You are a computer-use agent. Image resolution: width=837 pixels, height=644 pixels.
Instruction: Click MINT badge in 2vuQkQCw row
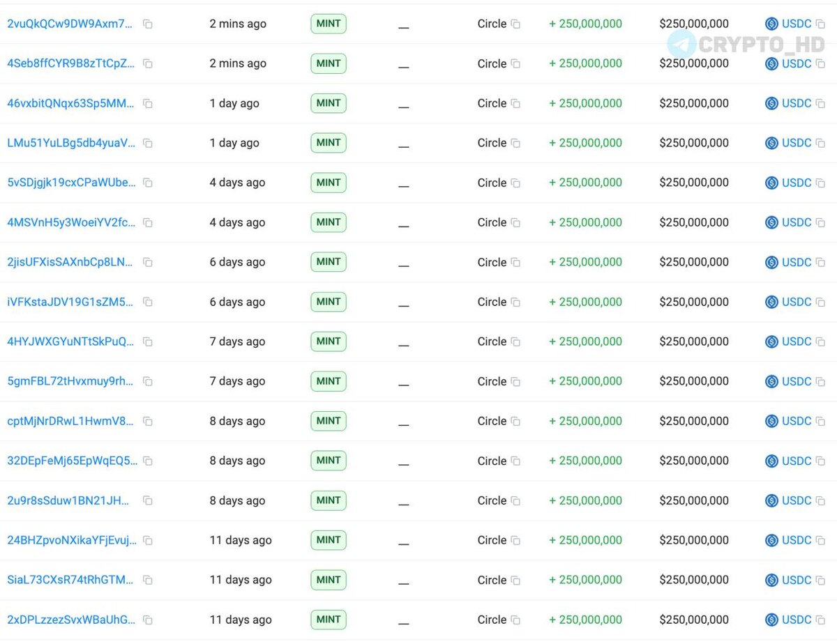[x=329, y=24]
